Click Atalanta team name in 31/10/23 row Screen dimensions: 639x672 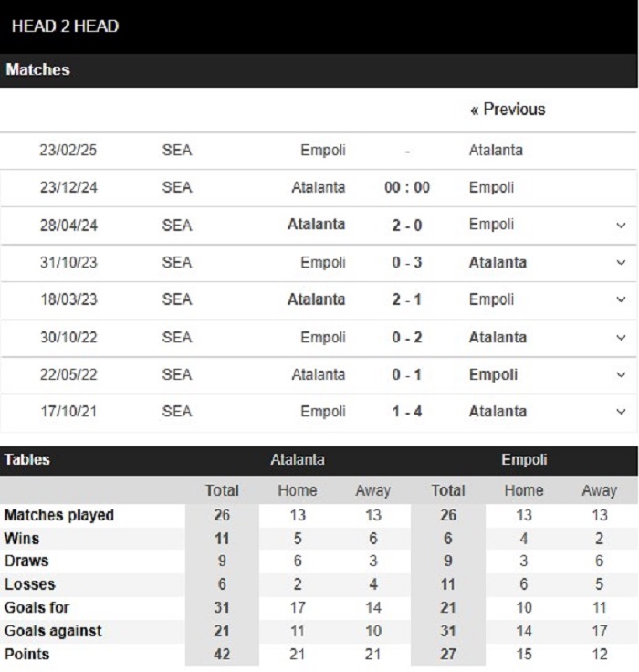pyautogui.click(x=498, y=262)
